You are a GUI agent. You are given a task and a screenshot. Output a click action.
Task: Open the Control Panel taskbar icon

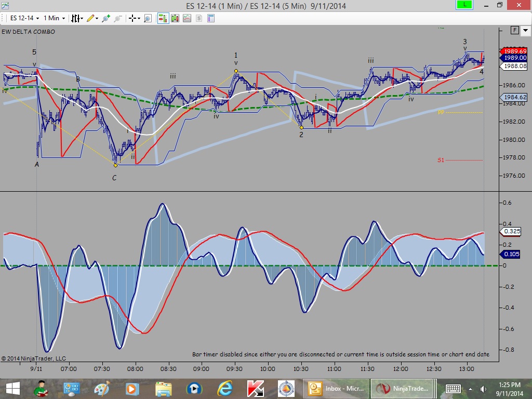(x=72, y=389)
